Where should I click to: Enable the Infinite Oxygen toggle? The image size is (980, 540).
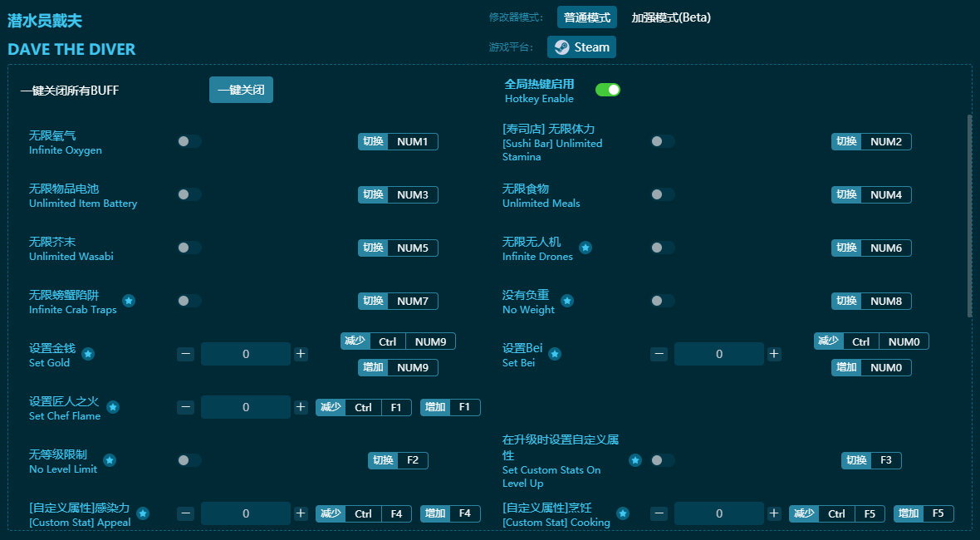[x=189, y=141]
